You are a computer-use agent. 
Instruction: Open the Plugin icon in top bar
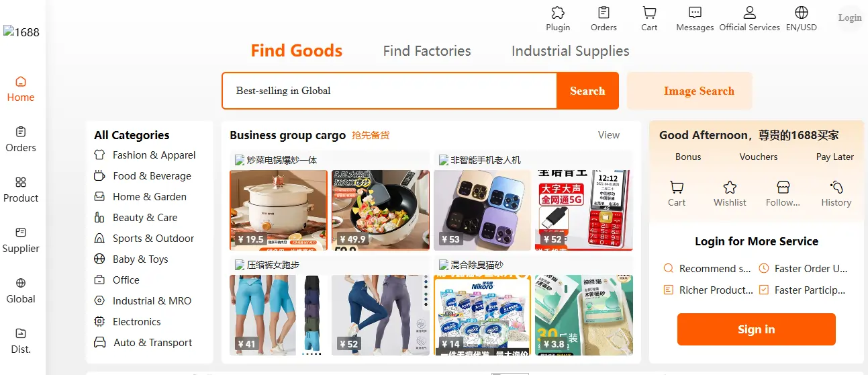tap(558, 13)
